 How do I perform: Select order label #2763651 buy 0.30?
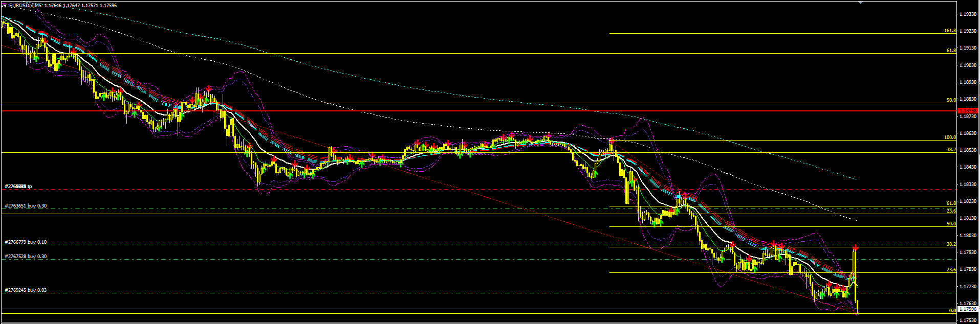[26, 206]
